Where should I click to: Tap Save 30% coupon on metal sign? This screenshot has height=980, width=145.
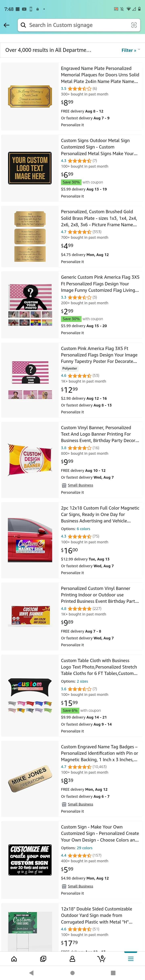[x=71, y=182]
